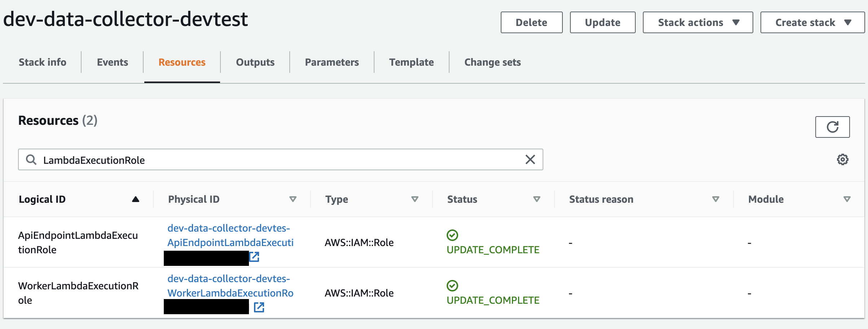Sort by Physical ID column arrow
Screen dimensions: 868x329
pos(293,199)
